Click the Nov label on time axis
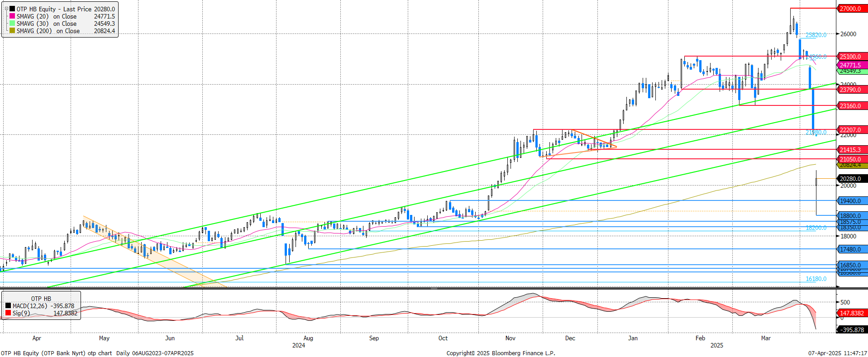Image resolution: width=868 pixels, height=357 pixels. [510, 338]
